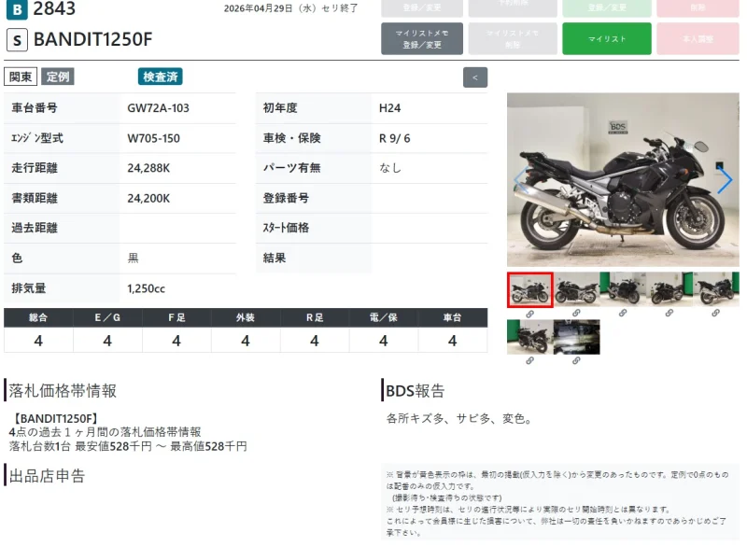Image resolution: width=747 pixels, height=560 pixels.
Task: Click the BANDIT1250F model title
Action: (92, 39)
